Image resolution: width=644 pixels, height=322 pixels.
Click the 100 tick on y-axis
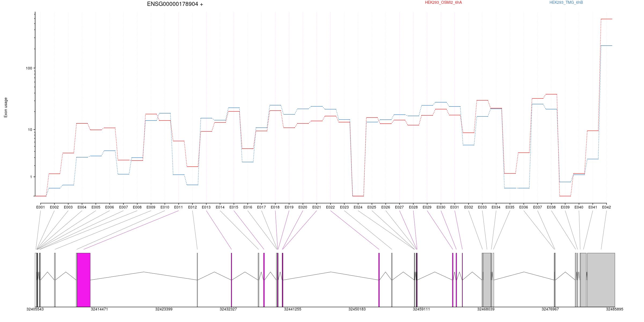pyautogui.click(x=29, y=68)
